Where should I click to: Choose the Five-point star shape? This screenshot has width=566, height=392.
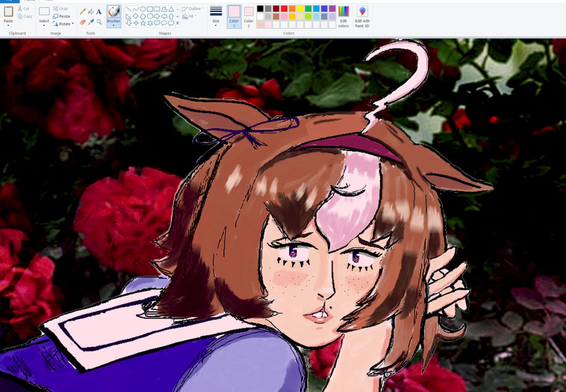click(x=143, y=23)
